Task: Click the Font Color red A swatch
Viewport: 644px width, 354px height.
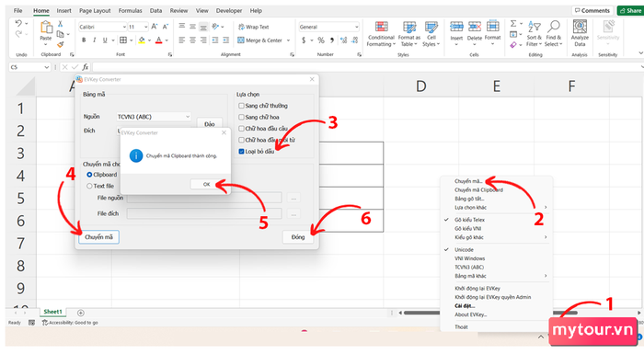Action: tap(159, 40)
